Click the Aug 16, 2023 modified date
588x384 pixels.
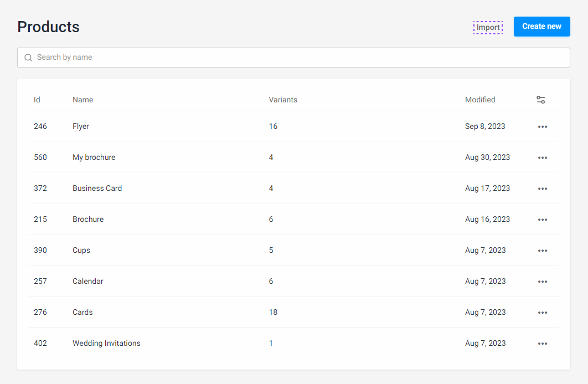487,219
